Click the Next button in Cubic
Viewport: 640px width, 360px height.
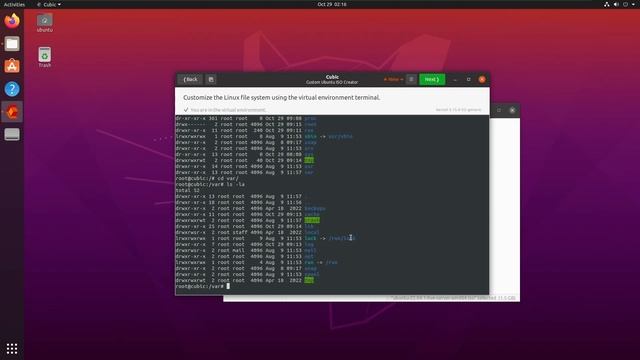tap(432, 80)
